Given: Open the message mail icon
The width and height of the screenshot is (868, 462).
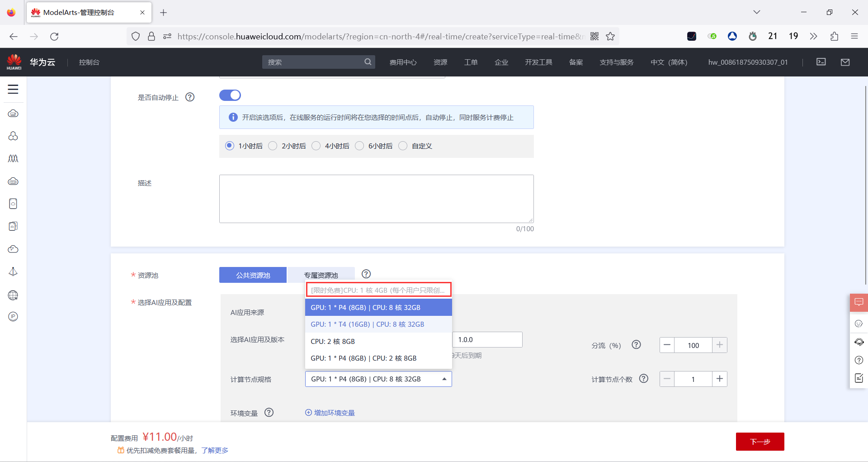Looking at the screenshot, I should tap(845, 62).
